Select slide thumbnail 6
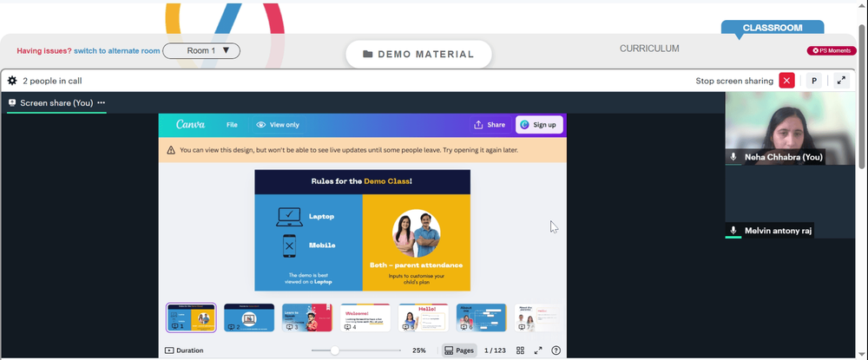 [x=482, y=317]
